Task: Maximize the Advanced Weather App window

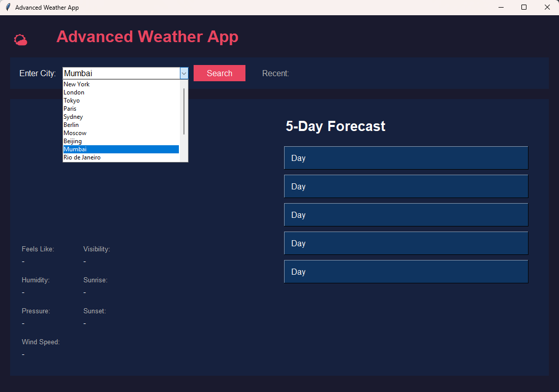Action: click(x=524, y=8)
